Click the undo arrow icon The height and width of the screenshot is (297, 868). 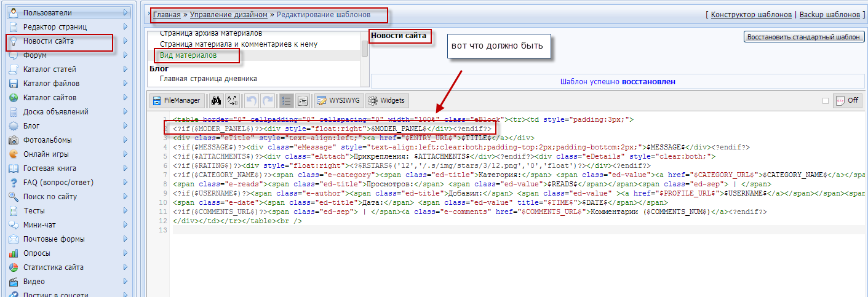251,101
